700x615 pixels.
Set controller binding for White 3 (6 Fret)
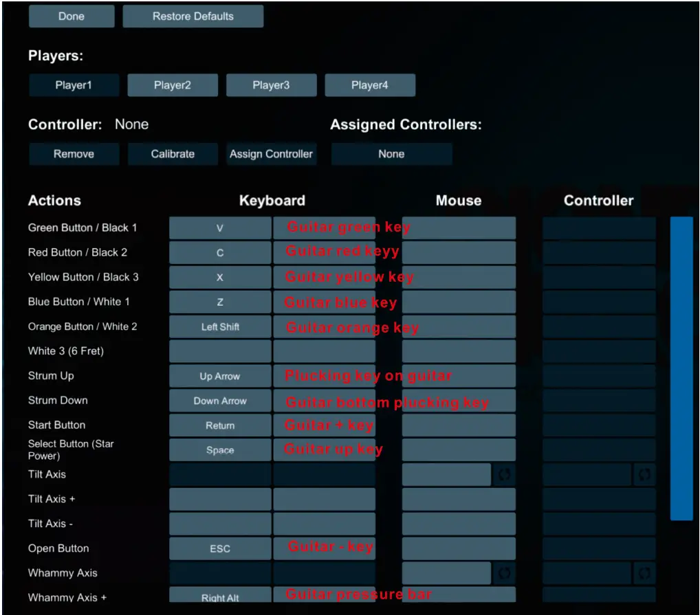[599, 351]
